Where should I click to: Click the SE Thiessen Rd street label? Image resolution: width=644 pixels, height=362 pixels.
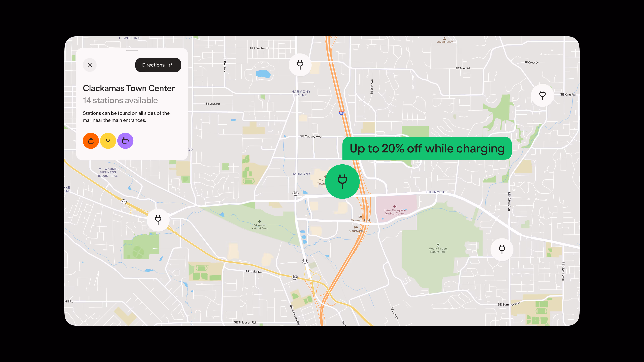click(x=245, y=322)
